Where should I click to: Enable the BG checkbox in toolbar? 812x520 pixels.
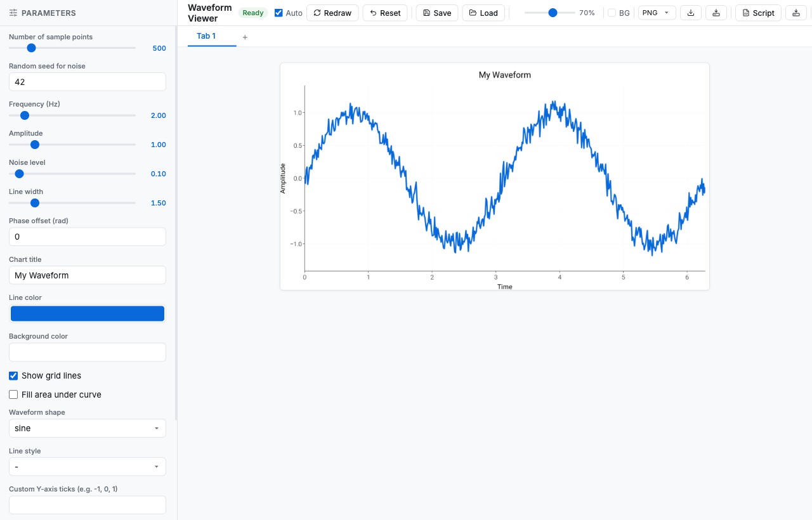612,13
